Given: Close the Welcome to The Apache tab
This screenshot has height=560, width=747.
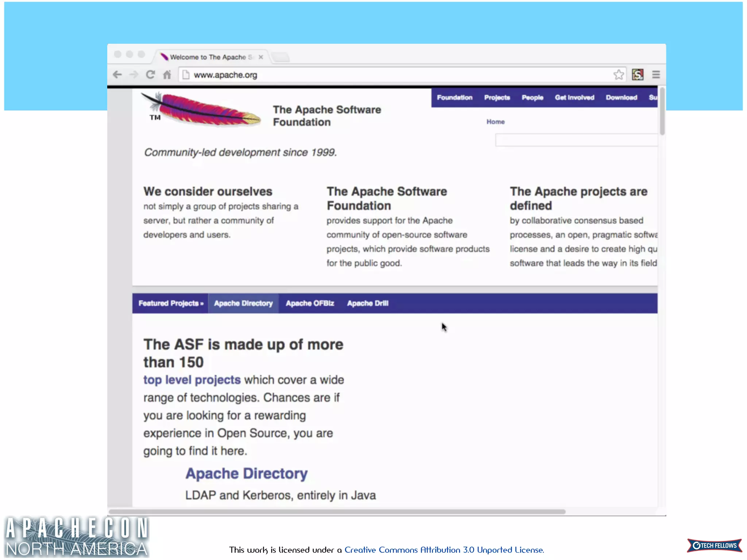Looking at the screenshot, I should pos(261,57).
